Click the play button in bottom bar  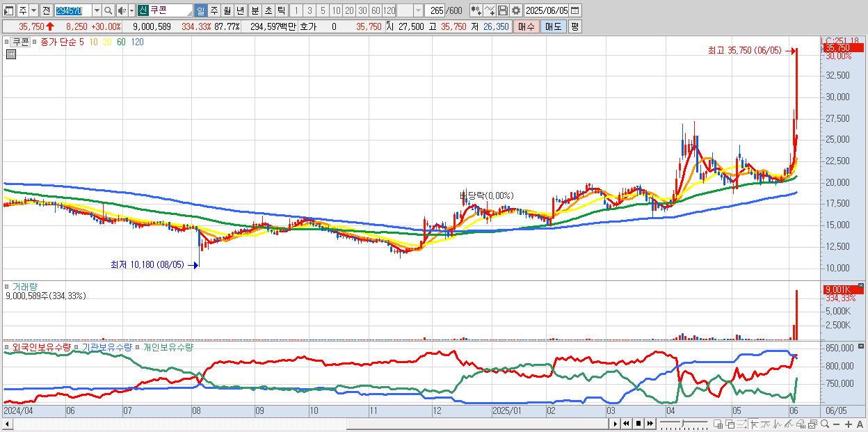pyautogui.click(x=615, y=424)
